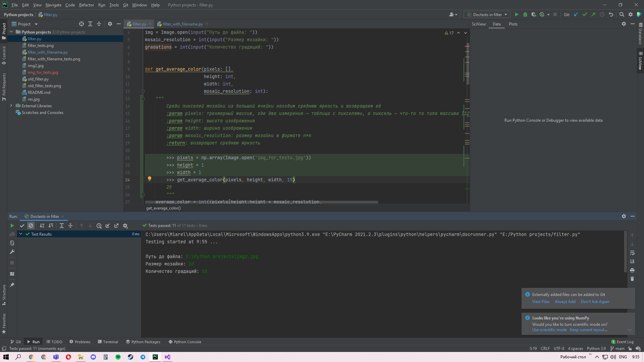Sort test results alphabetically in Run panel
644x362 pixels.
coord(42,226)
